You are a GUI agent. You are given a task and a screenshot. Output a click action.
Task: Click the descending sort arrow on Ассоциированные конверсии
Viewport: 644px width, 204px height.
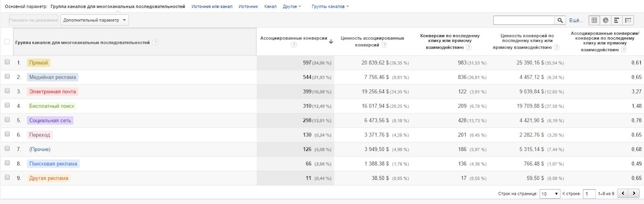point(331,41)
